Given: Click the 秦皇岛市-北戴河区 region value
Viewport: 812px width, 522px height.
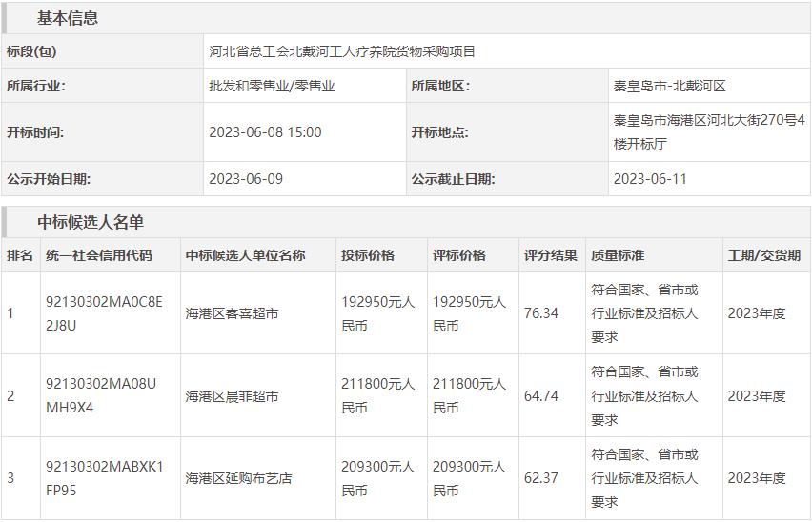Looking at the screenshot, I should coord(669,86).
